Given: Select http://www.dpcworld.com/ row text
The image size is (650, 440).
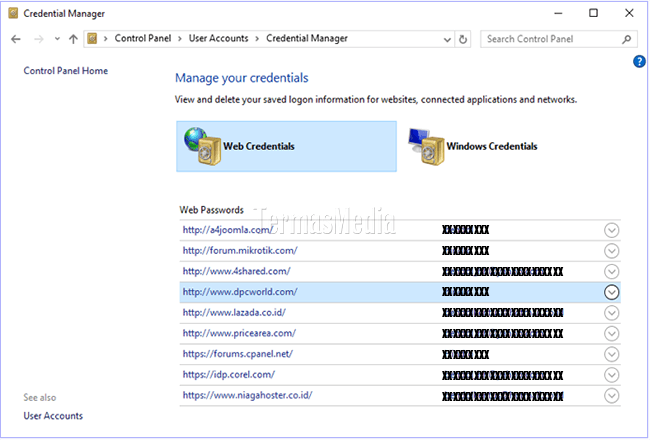Looking at the screenshot, I should [240, 292].
